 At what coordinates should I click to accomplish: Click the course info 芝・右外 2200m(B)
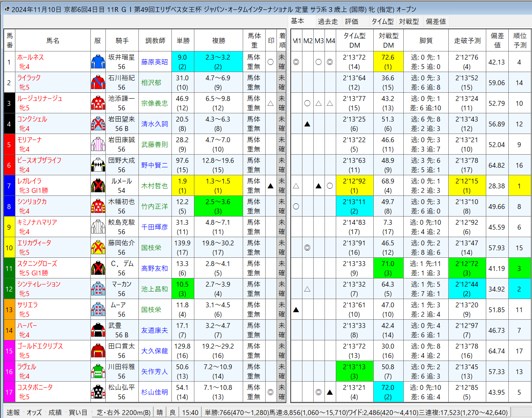tap(123, 412)
